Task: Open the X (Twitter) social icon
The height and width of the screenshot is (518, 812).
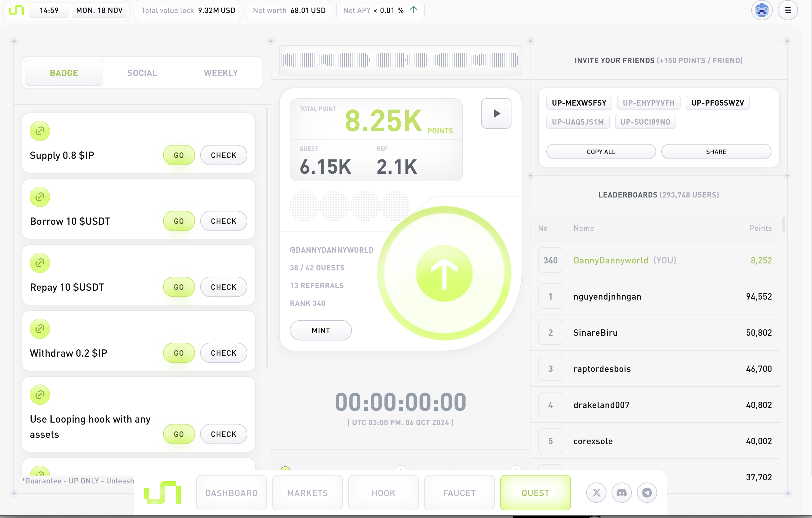Action: [x=596, y=493]
